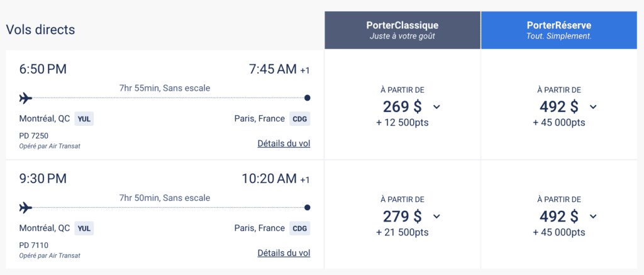Expand the PorterRéserve 492 $ fare for PD 7110

click(x=592, y=216)
